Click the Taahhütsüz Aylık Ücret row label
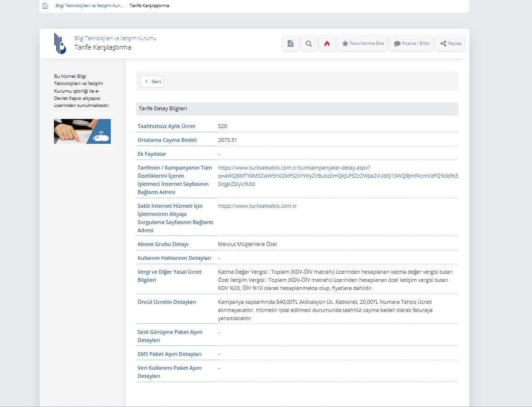 point(166,126)
